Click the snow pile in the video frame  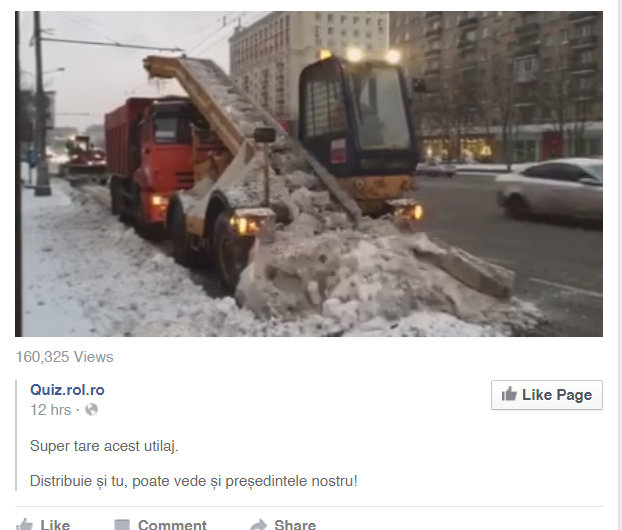point(377,274)
